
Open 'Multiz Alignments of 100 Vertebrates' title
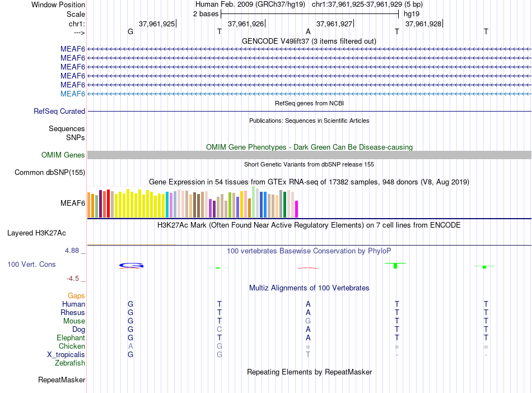pyautogui.click(x=309, y=288)
